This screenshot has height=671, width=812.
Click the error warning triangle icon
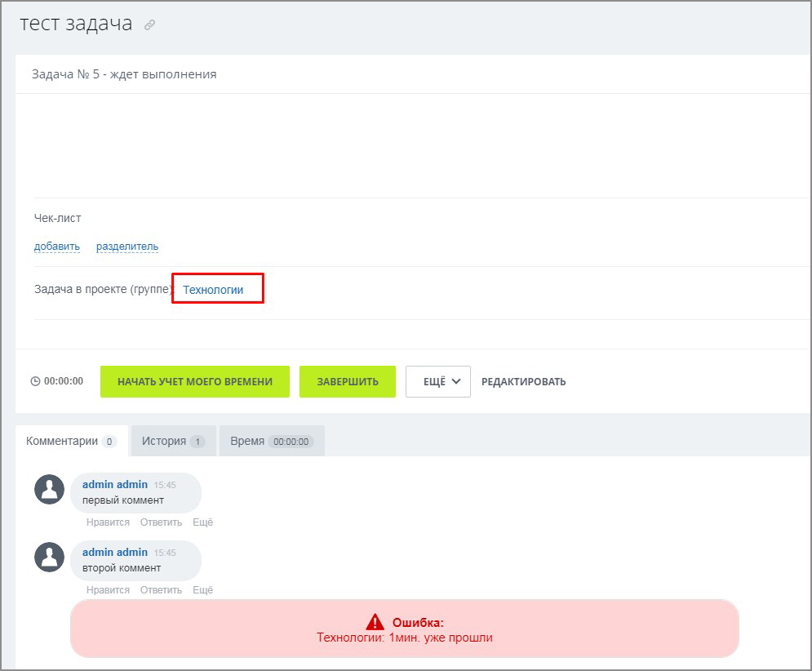point(375,621)
